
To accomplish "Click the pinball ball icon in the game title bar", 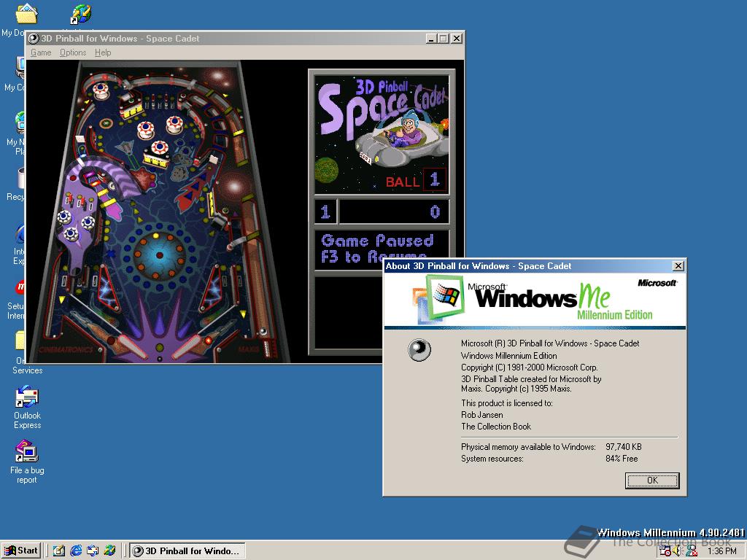I will 34,39.
